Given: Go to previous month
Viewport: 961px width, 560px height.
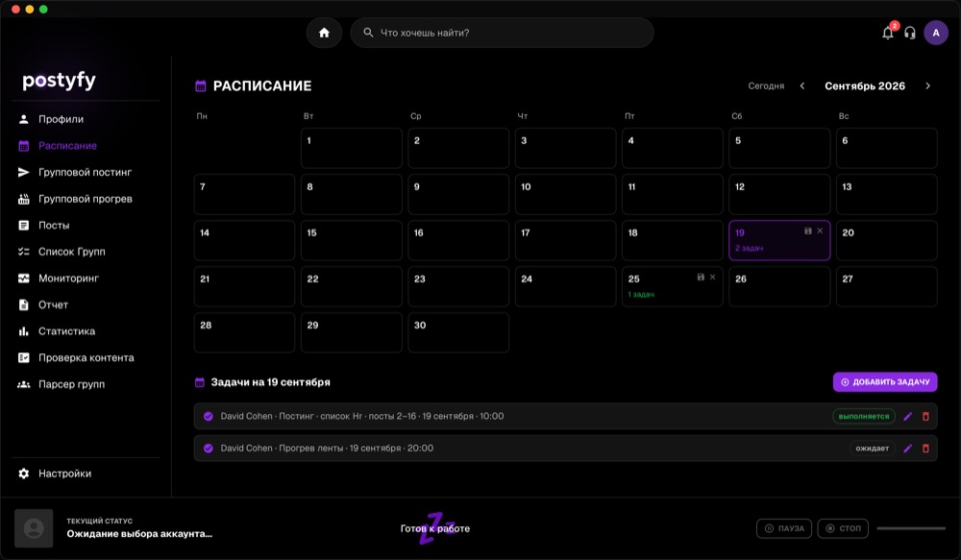Looking at the screenshot, I should click(802, 85).
